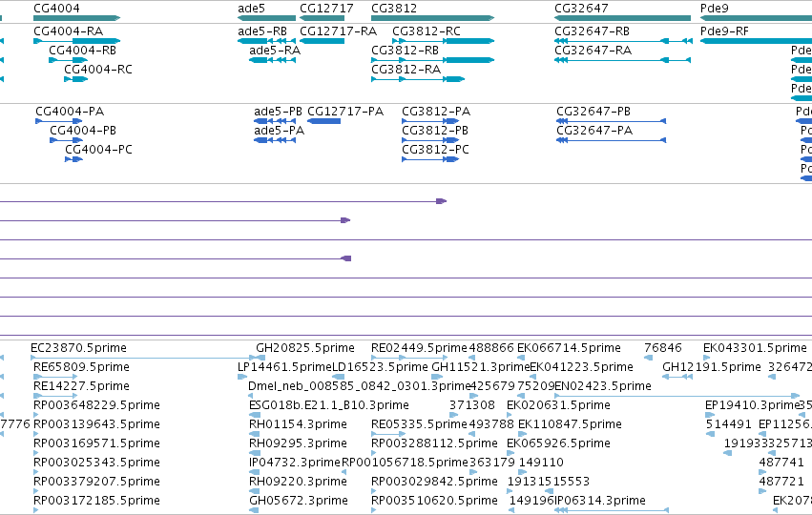
Task: Click transcript label CG4004-RB
Action: coord(82,51)
